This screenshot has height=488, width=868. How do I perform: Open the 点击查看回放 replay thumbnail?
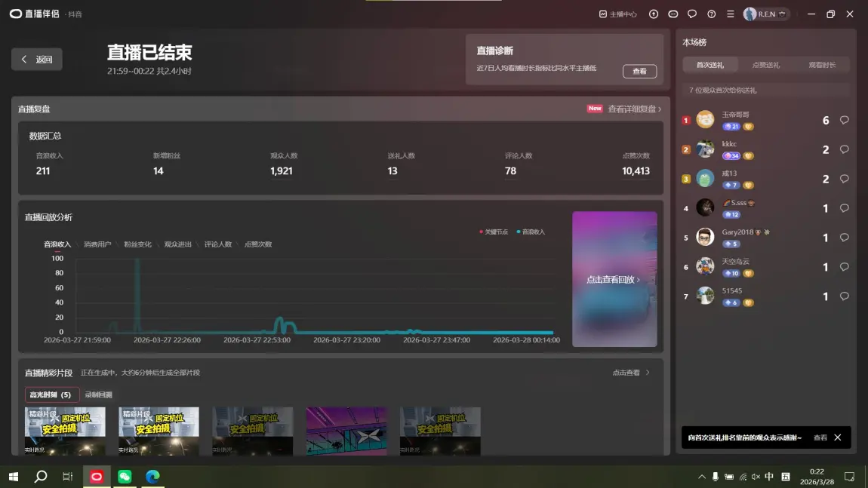[614, 279]
